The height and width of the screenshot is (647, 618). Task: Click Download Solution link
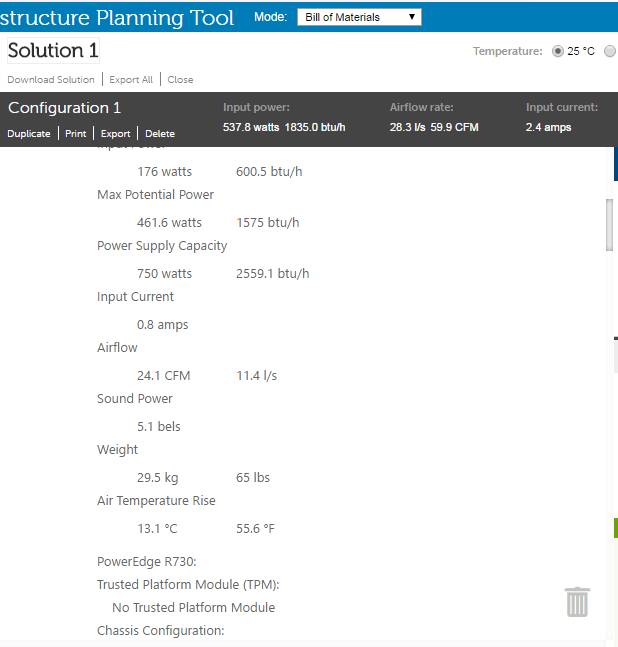[51, 80]
